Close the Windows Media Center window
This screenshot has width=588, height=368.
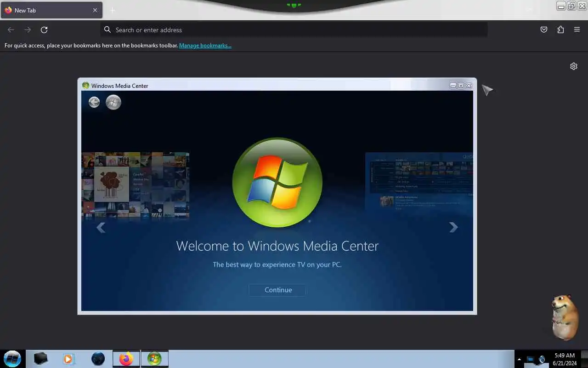click(469, 86)
